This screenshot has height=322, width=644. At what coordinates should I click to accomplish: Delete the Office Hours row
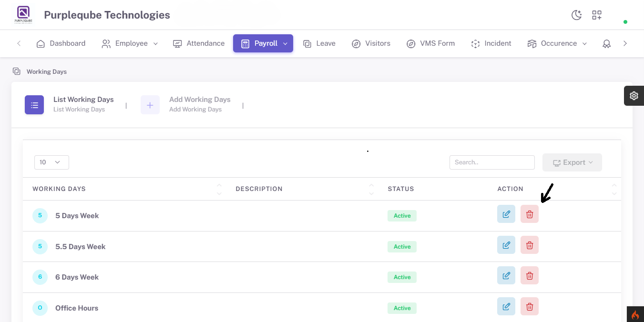tap(530, 306)
